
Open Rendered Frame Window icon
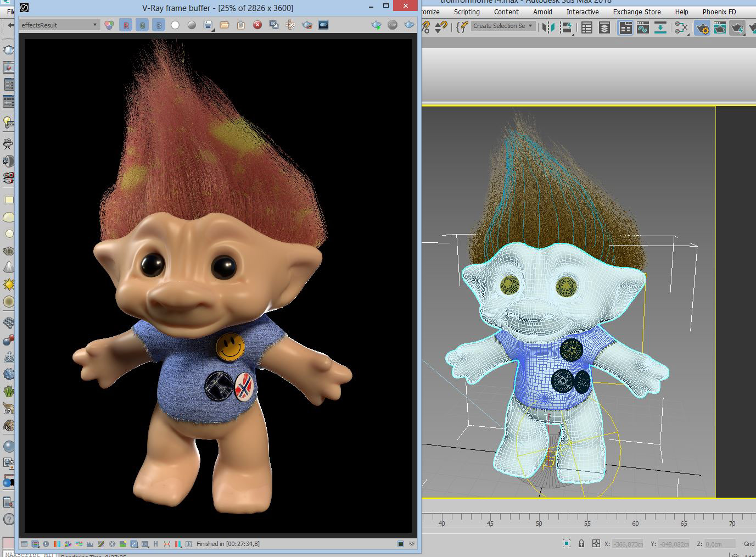pos(720,27)
